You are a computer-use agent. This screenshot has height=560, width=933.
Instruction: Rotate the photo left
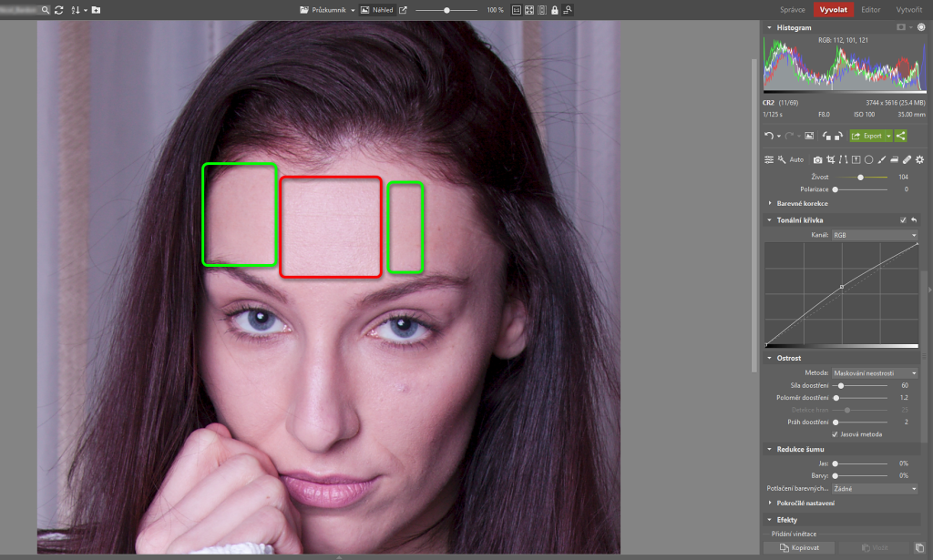click(x=826, y=136)
